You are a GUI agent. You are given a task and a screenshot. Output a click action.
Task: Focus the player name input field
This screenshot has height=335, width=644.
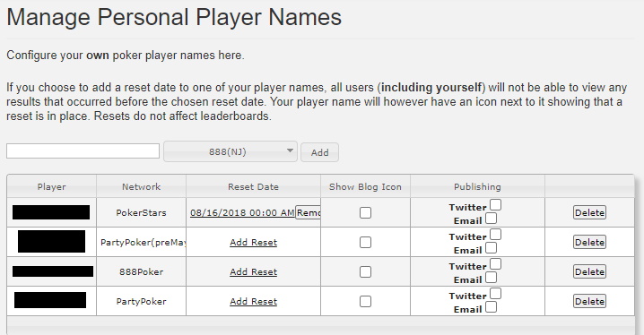[83, 150]
